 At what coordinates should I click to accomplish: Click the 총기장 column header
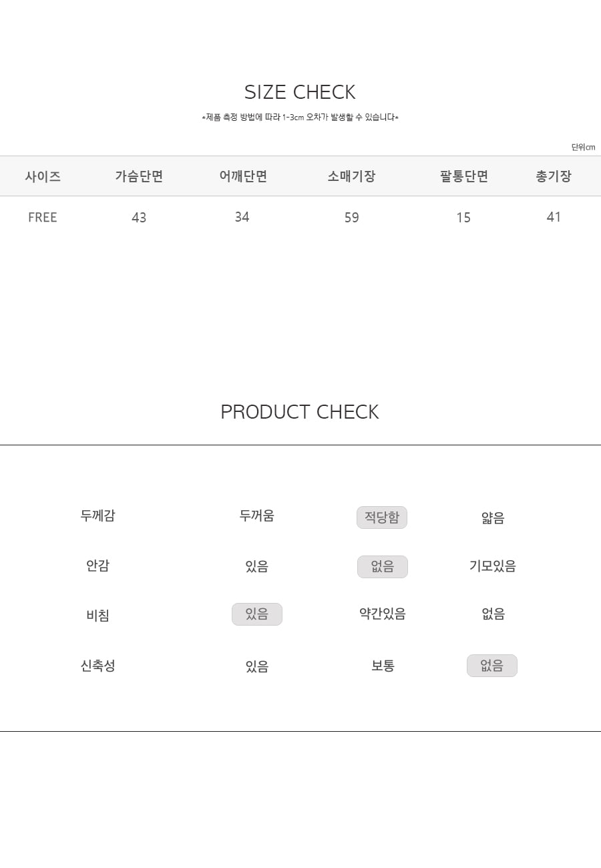coord(554,176)
